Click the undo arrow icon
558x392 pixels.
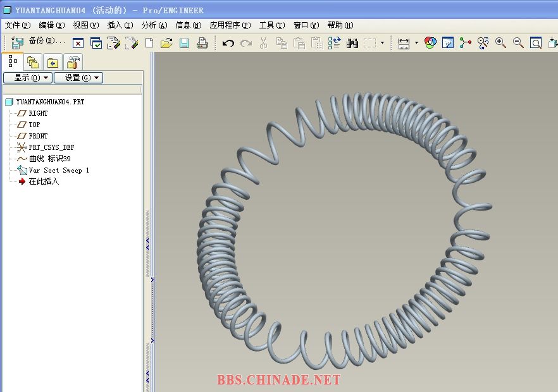click(x=228, y=43)
